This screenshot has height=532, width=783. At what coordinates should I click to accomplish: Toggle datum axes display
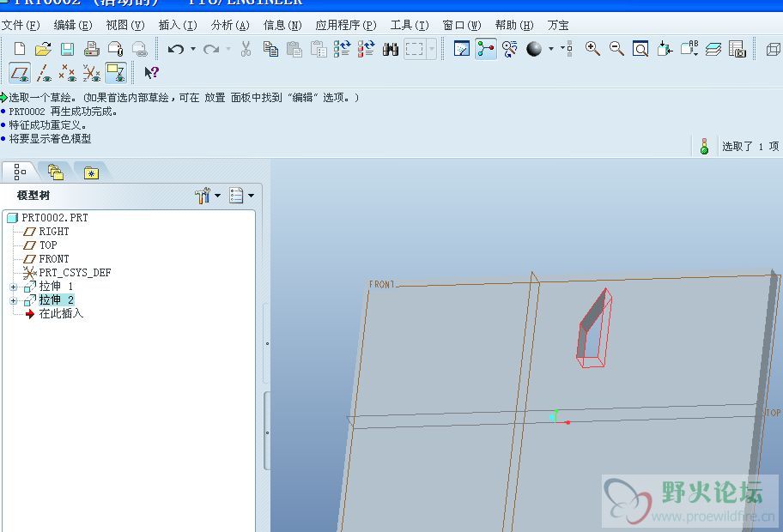tap(44, 73)
